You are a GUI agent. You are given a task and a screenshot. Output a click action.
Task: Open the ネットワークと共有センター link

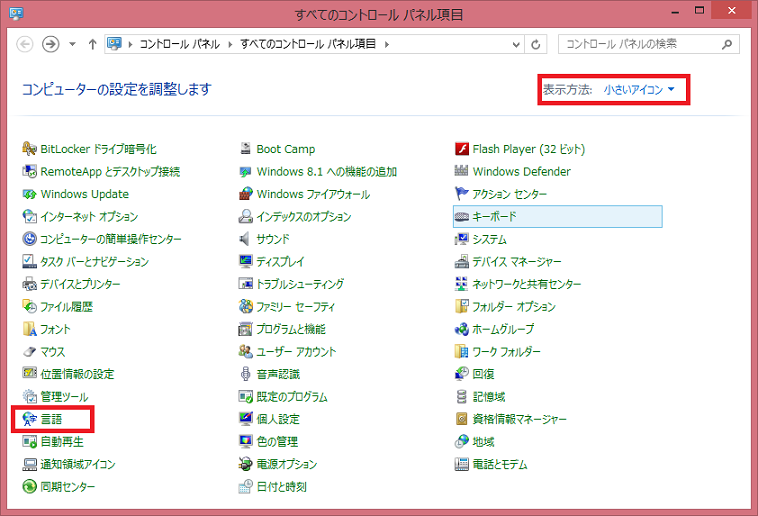(x=526, y=284)
